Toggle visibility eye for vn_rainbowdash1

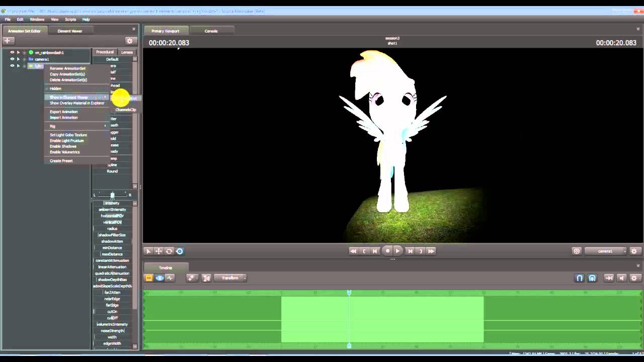coord(12,52)
